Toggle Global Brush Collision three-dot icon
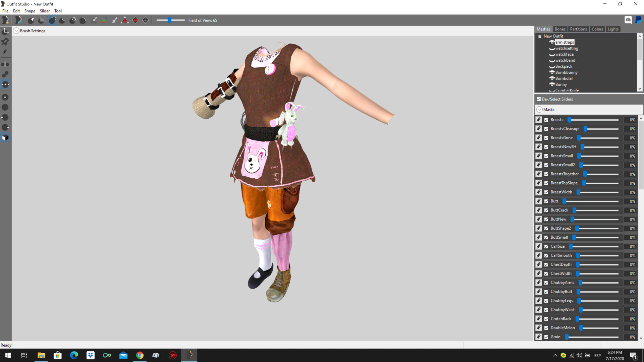Image resolution: width=644 pixels, height=362 pixels. (x=5, y=85)
